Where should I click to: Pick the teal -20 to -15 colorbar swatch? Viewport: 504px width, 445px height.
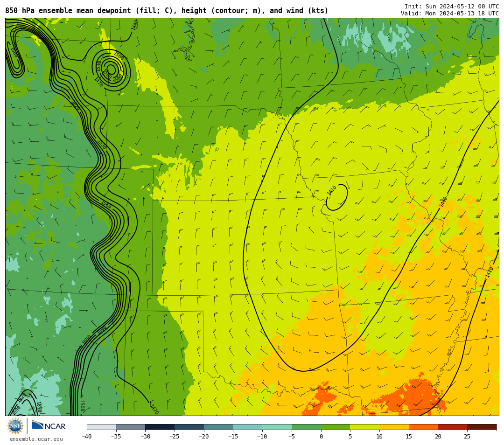(x=218, y=427)
